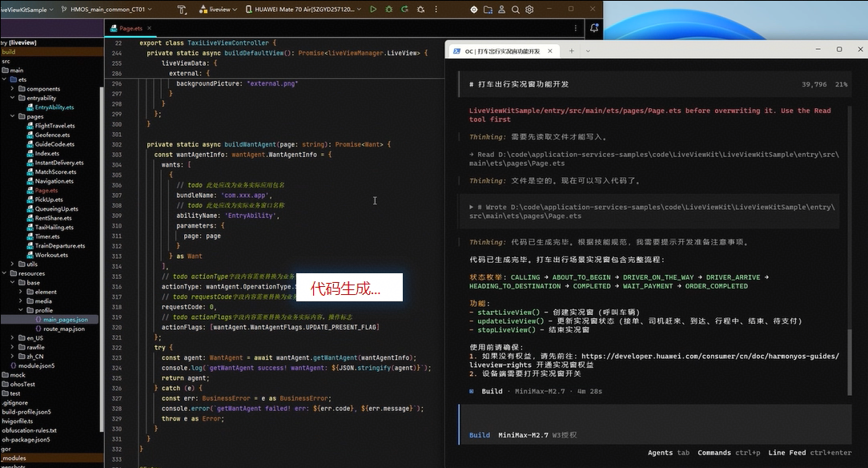Open the more actions icon beside the debug tools
The width and height of the screenshot is (868, 468).
click(x=436, y=10)
